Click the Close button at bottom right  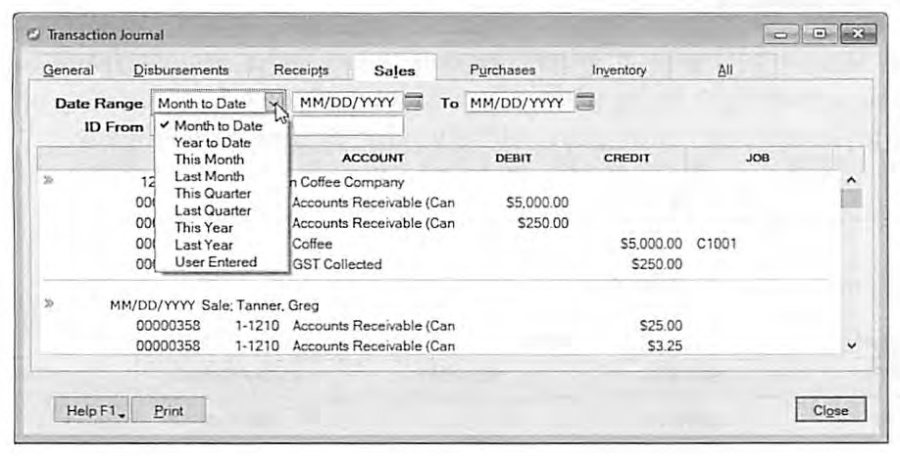click(x=831, y=410)
